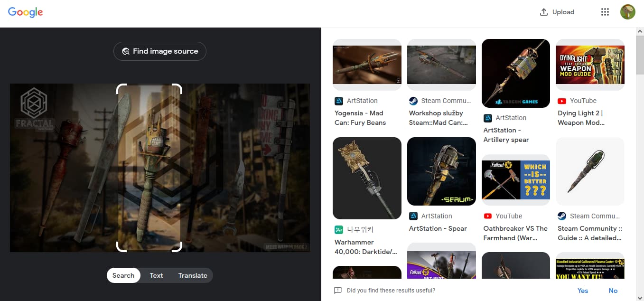This screenshot has height=301, width=644.
Task: Select the Search tab
Action: coord(123,275)
